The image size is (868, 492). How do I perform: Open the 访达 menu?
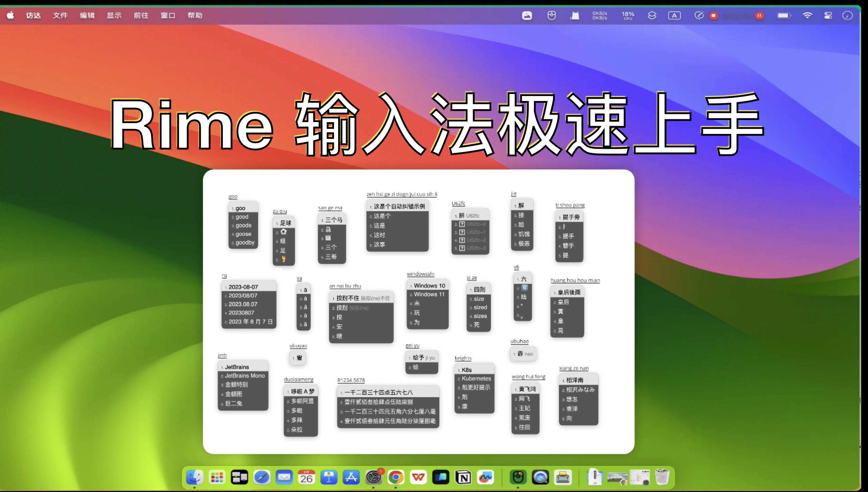coord(33,15)
